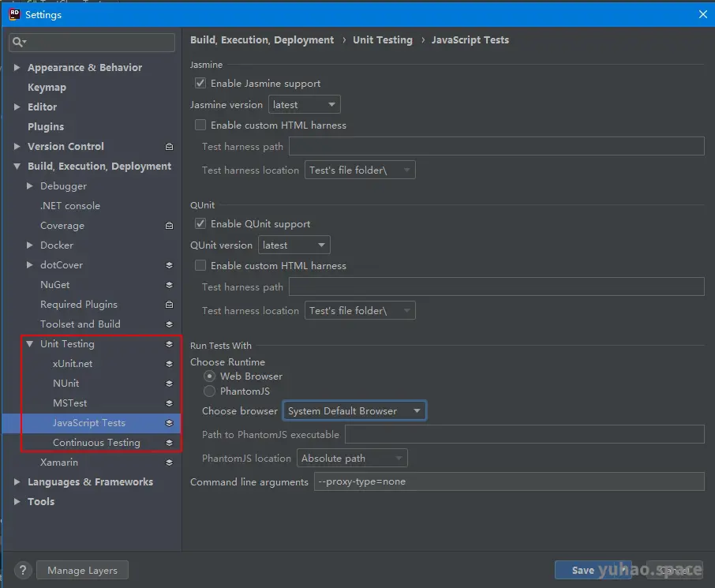Click the sharing icon beside JavaScript Tests

pos(168,422)
